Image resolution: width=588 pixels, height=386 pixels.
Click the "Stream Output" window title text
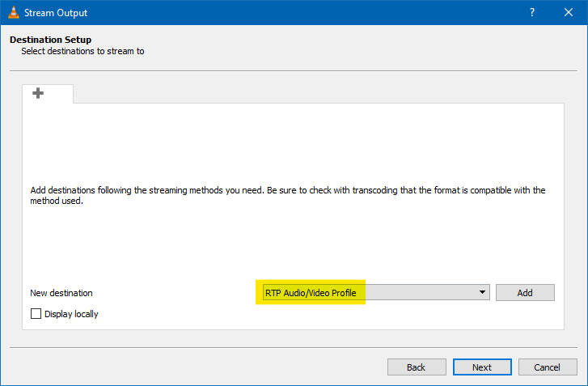pos(56,13)
